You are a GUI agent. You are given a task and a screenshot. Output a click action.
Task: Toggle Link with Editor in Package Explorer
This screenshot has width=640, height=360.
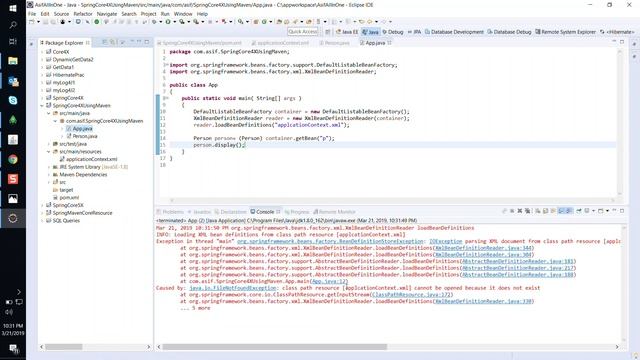pyautogui.click(x=113, y=42)
